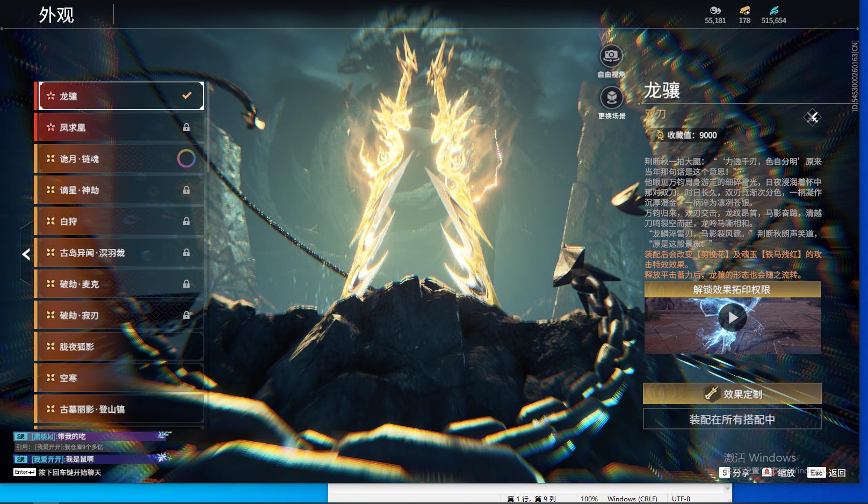Click the 装配在所有搭配中 button

pyautogui.click(x=732, y=419)
